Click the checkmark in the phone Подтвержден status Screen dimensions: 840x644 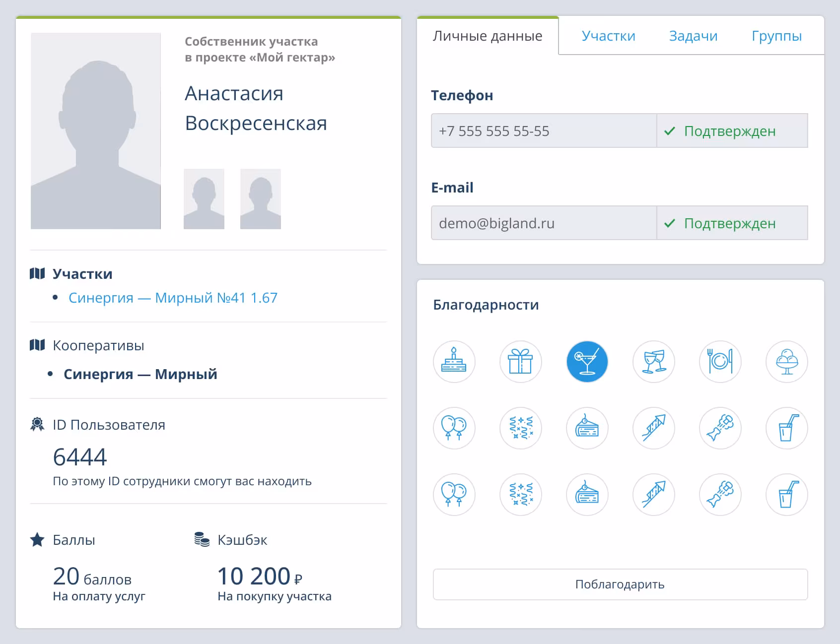(670, 131)
